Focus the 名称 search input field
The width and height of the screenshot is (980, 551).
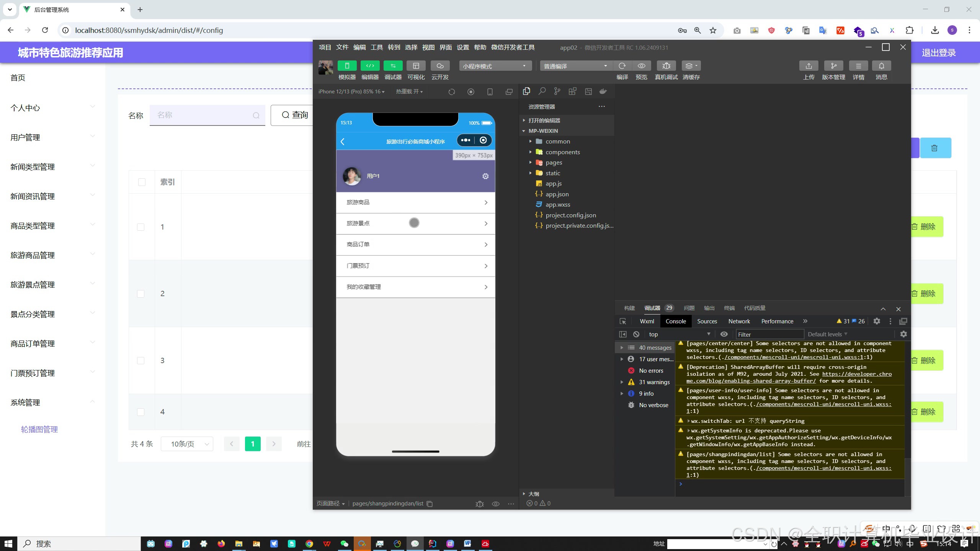pos(203,115)
